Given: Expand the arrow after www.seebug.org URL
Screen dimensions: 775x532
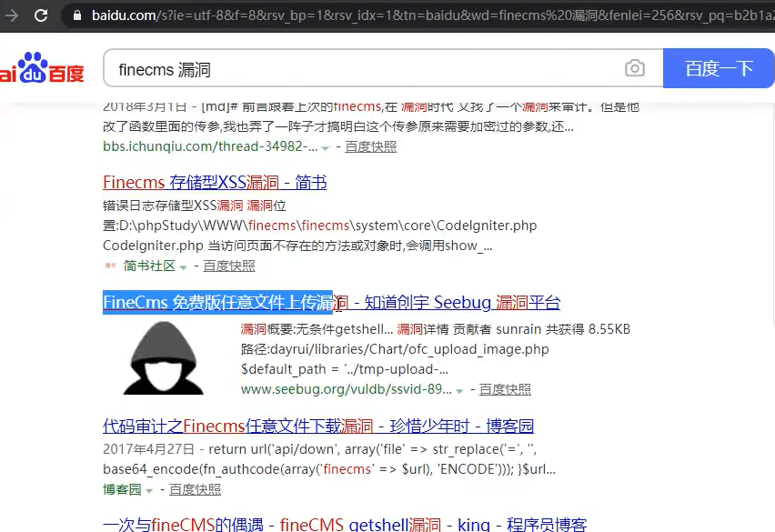Looking at the screenshot, I should pyautogui.click(x=459, y=391).
